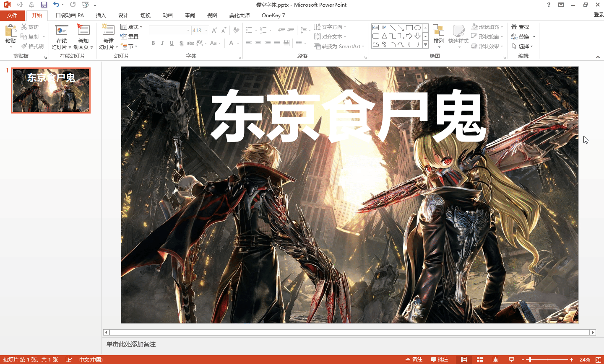Viewport: 604px width, 364px height.
Task: Toggle text shadow formatting
Action: 181,43
